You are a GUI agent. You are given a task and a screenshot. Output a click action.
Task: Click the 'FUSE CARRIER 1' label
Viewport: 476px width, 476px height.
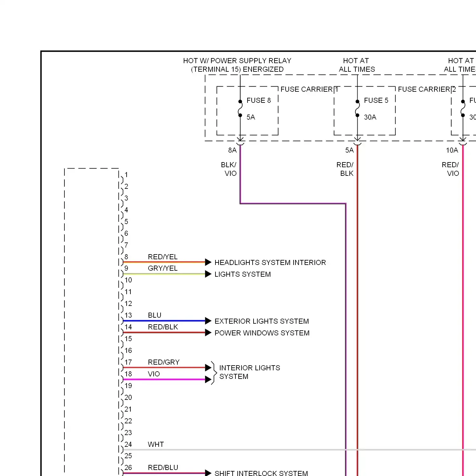click(309, 89)
